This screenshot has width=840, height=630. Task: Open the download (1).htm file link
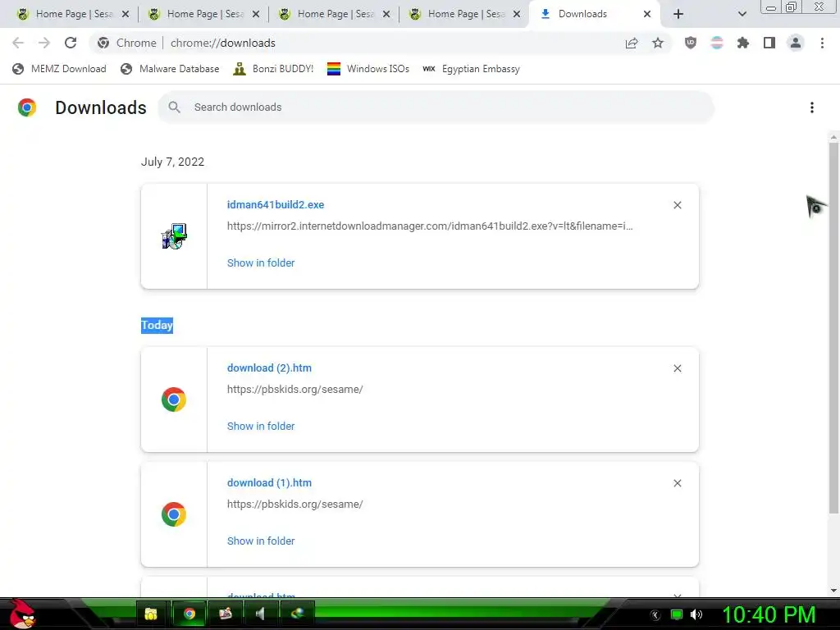pyautogui.click(x=269, y=482)
